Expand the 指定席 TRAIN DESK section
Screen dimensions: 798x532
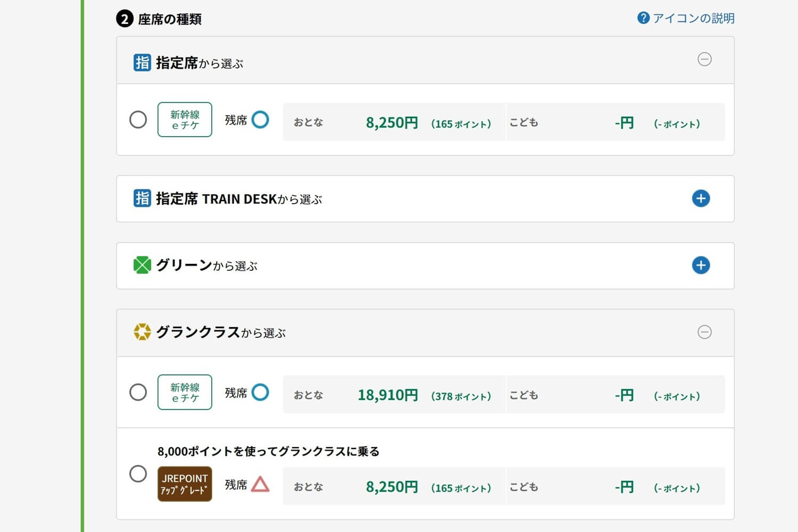[x=701, y=198]
